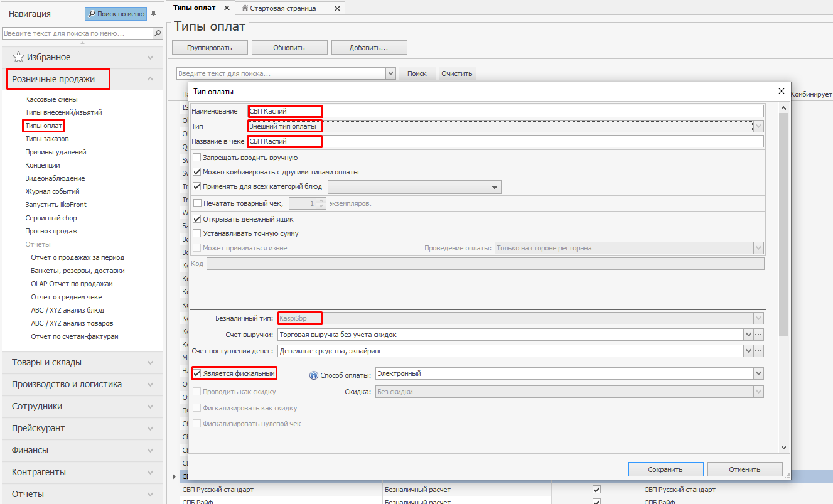Open OLAP Отчет по продажам
This screenshot has width=833, height=504.
(x=72, y=284)
